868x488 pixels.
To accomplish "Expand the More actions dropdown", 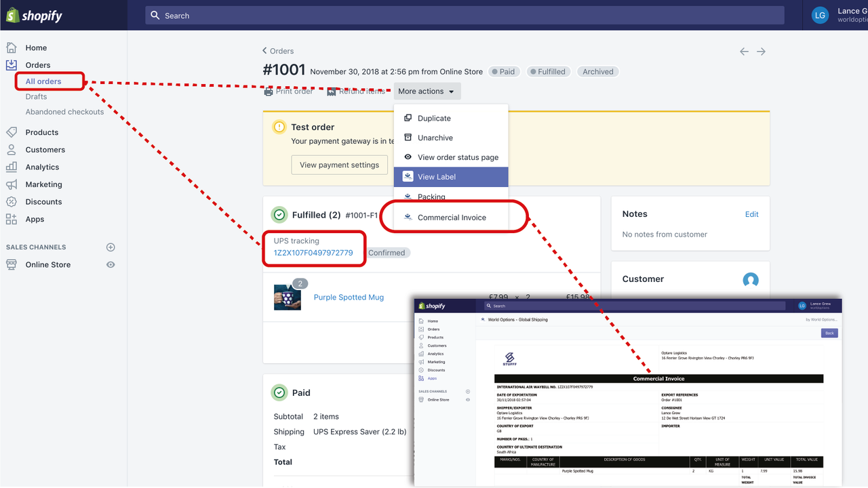I will [427, 91].
